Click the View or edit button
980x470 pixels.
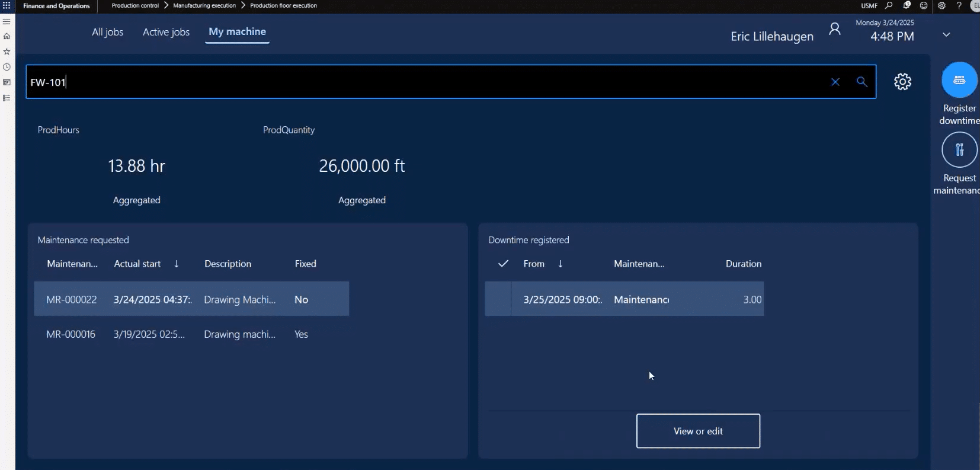[x=697, y=431]
